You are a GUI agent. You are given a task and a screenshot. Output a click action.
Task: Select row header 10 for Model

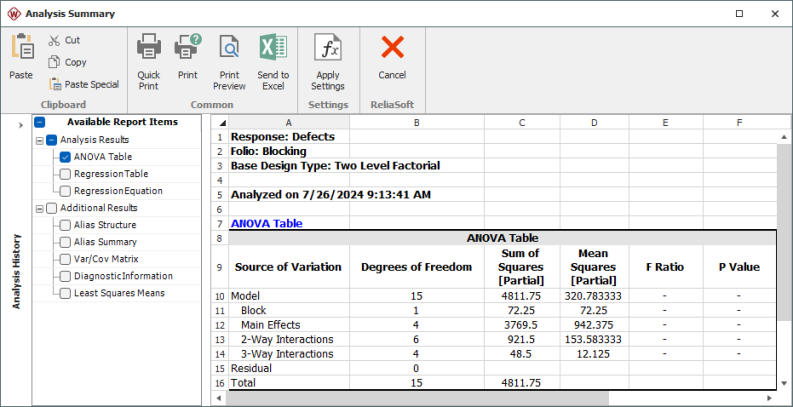click(218, 297)
